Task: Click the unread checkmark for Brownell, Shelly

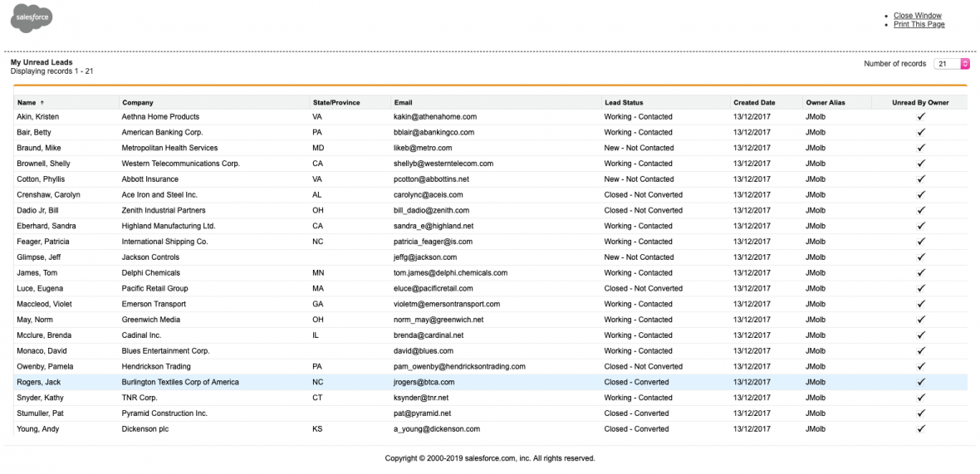Action: point(921,164)
